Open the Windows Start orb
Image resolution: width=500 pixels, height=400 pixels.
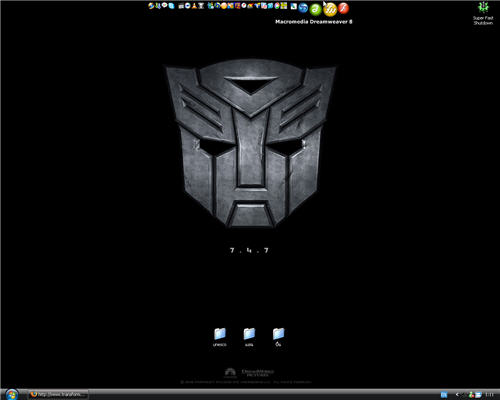coord(12,394)
